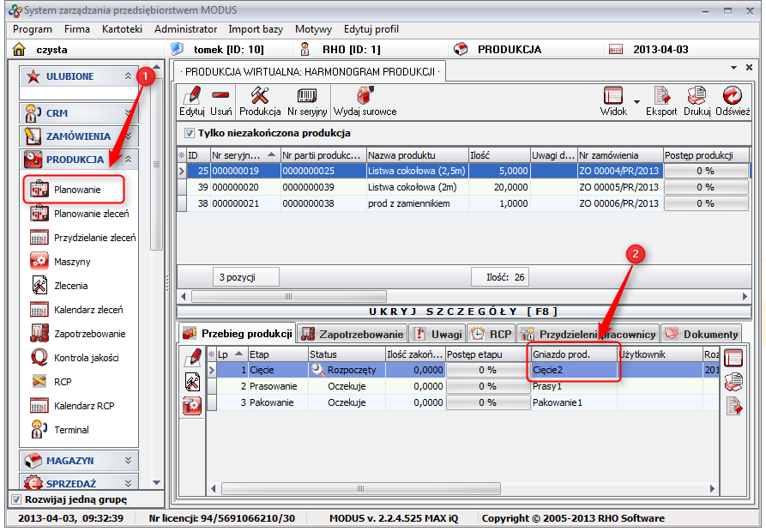Viewport: 766px width, 532px height.
Task: Click the Drukuj printer icon
Action: (x=697, y=100)
